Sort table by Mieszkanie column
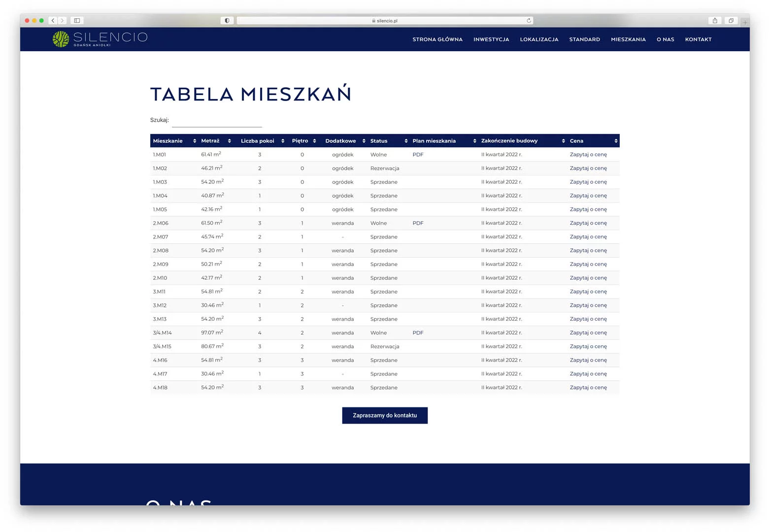This screenshot has width=770, height=532. pyautogui.click(x=174, y=141)
